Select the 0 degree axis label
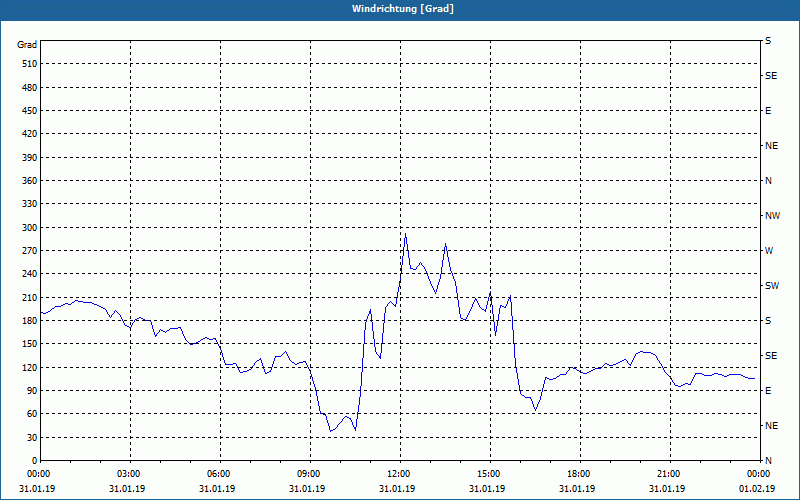 click(35, 461)
